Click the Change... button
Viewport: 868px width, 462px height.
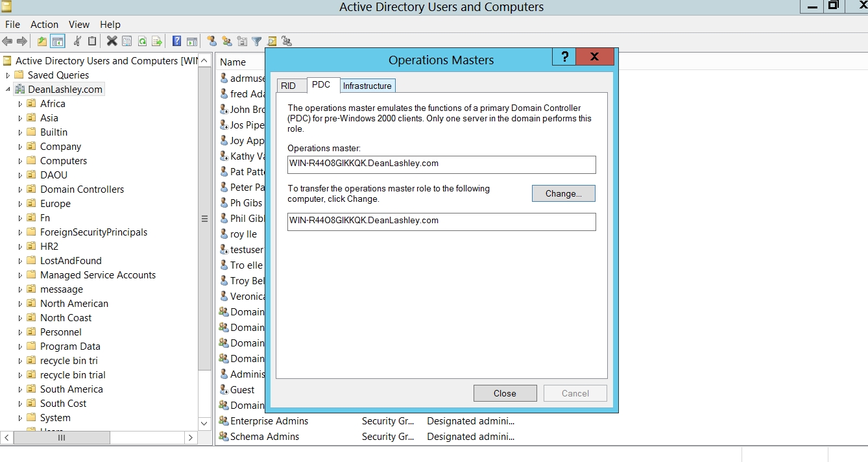click(x=563, y=193)
